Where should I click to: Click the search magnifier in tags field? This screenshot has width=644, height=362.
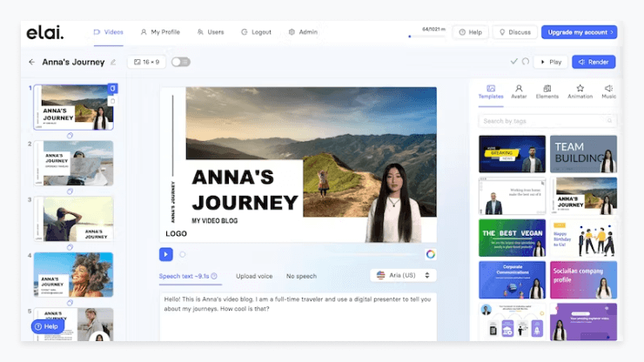pyautogui.click(x=609, y=121)
